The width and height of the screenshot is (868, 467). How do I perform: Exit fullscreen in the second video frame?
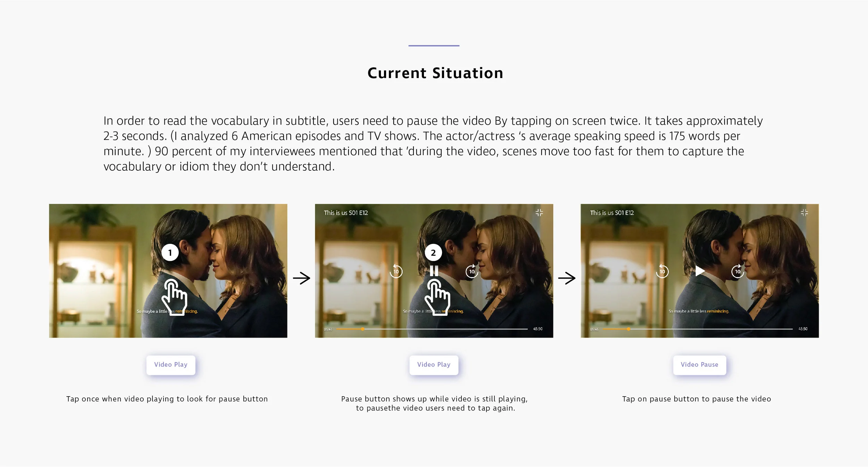(539, 213)
